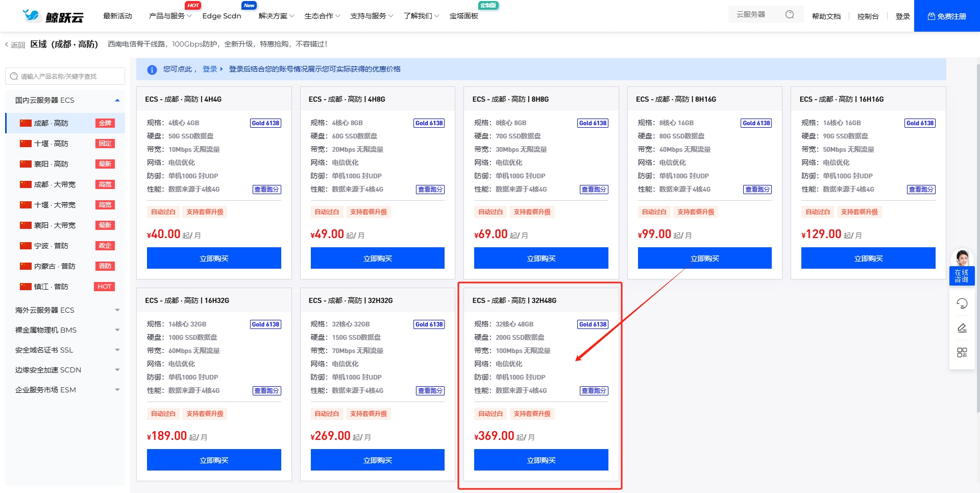This screenshot has height=493, width=980.
Task: Open the online consultation avatar widget
Action: 962,267
